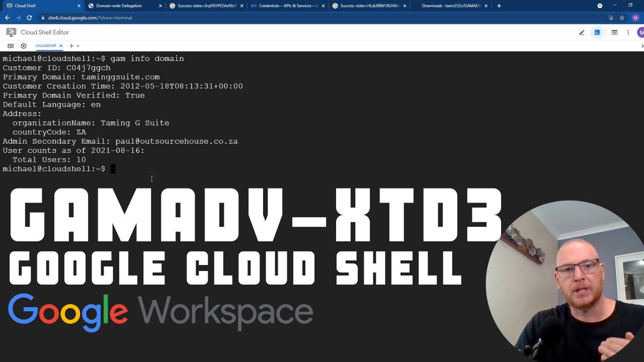Image resolution: width=644 pixels, height=362 pixels.
Task: Toggle the on-screen keyboard icon
Action: 11,46
